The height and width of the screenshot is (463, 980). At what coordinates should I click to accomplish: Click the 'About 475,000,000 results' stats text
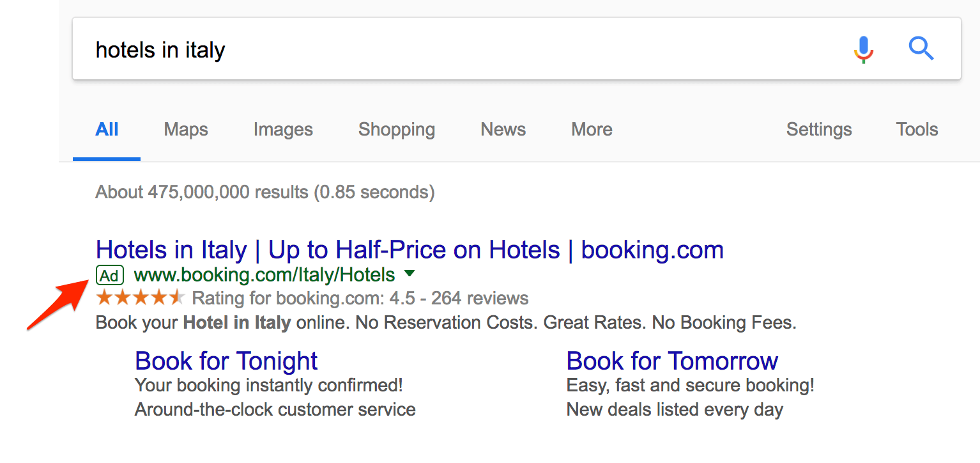[264, 192]
